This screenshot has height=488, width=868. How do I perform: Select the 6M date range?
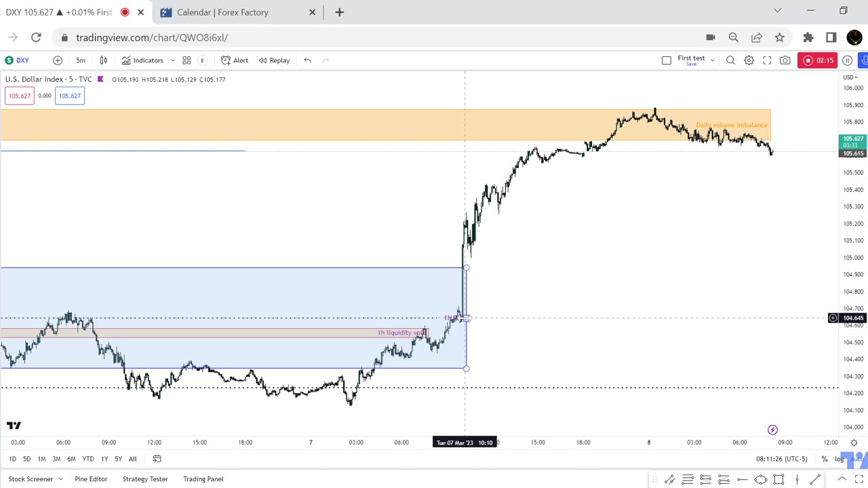71,459
